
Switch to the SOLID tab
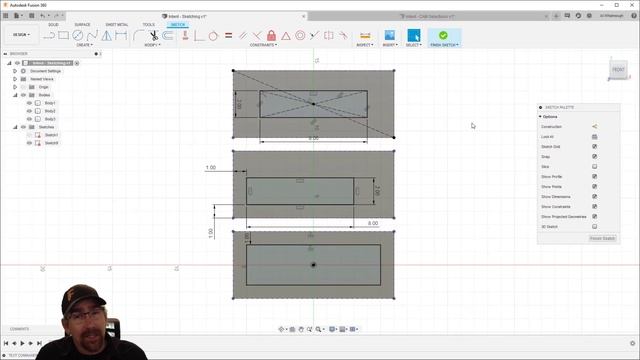pos(53,25)
